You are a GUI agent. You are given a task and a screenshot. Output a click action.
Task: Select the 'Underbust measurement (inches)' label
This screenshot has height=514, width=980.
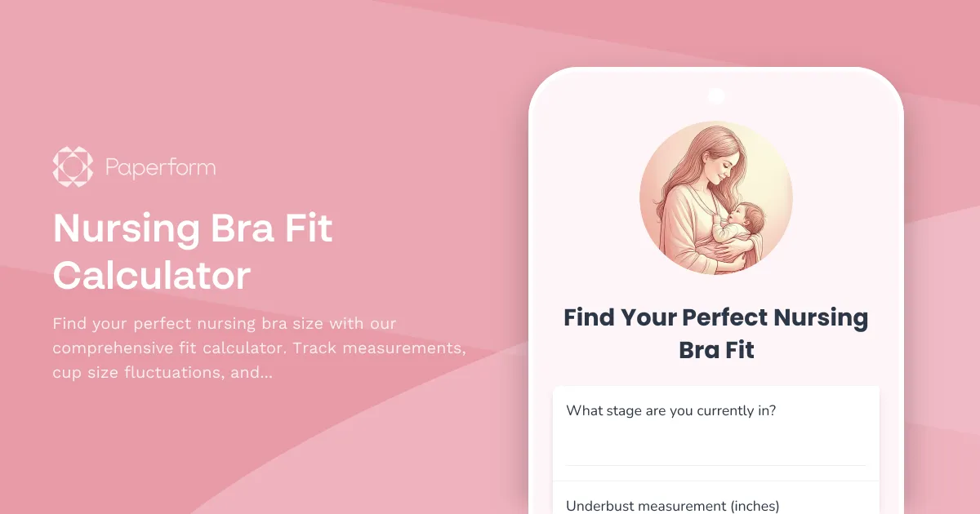[673, 506]
